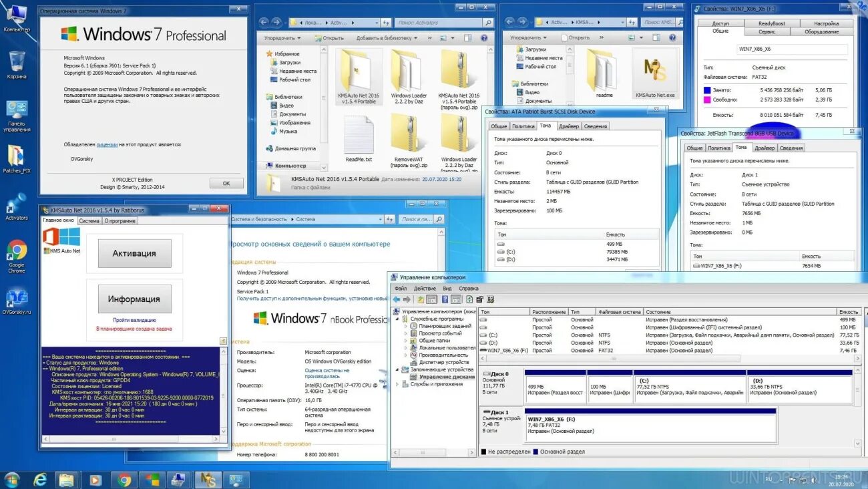Click OK in the Windows 7 Professional about window
Image resolution: width=868 pixels, height=489 pixels.
click(226, 182)
